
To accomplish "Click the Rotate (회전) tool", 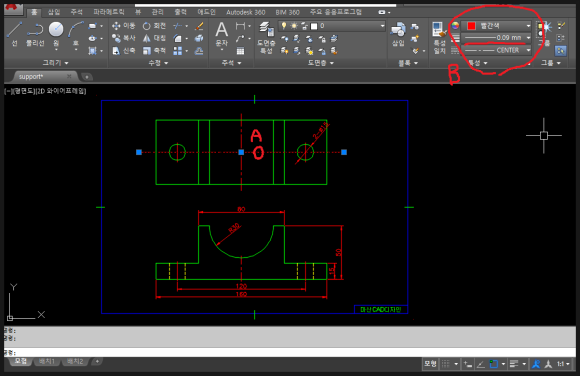I will pos(154,26).
